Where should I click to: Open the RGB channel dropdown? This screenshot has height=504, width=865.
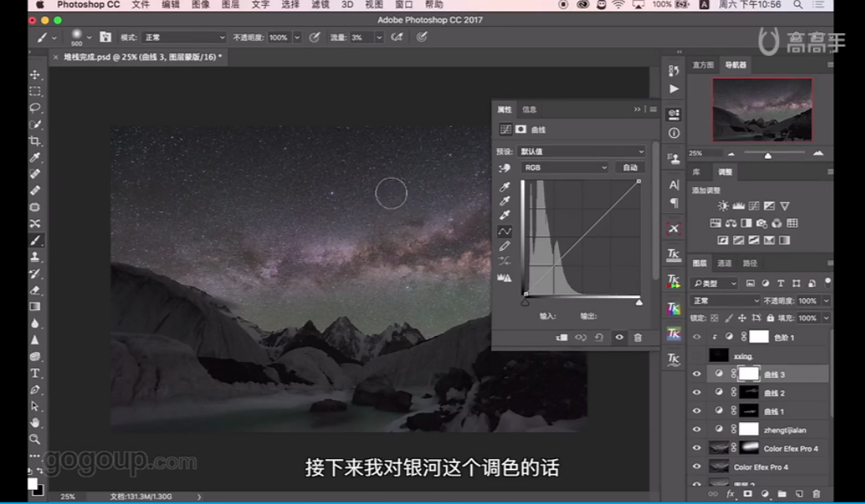coord(564,168)
